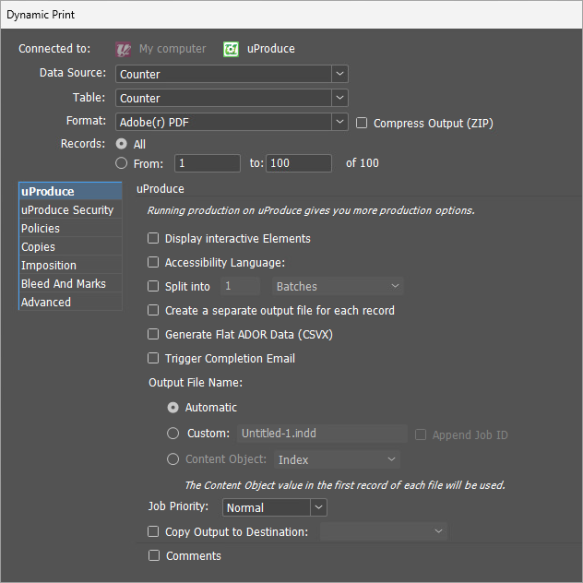The height and width of the screenshot is (583, 583).
Task: Click the Dynamic Print title text
Action: tap(41, 15)
